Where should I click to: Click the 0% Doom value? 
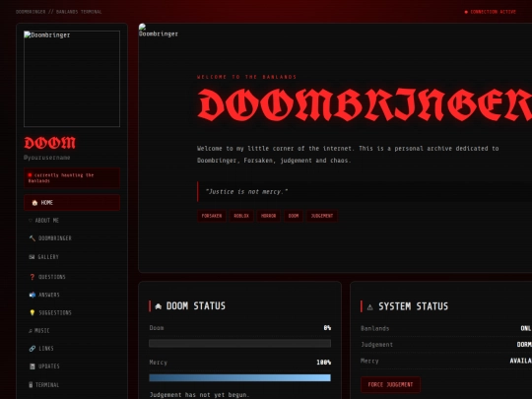coord(327,328)
